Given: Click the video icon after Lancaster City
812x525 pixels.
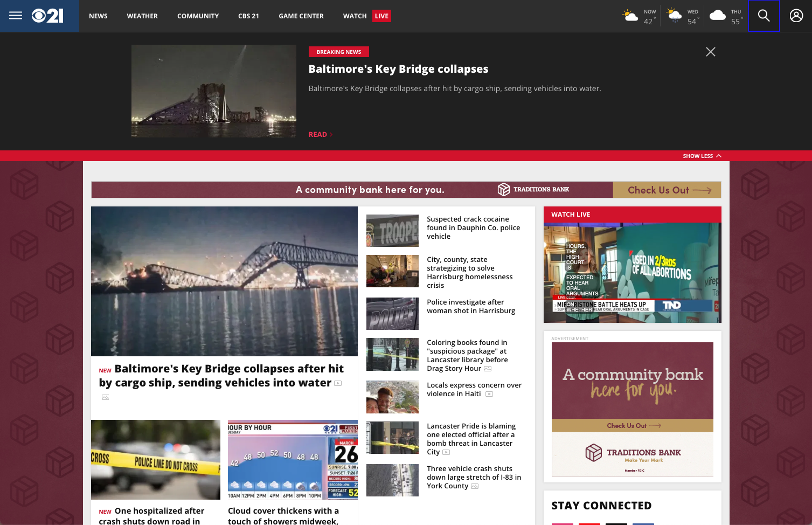Looking at the screenshot, I should 446,452.
